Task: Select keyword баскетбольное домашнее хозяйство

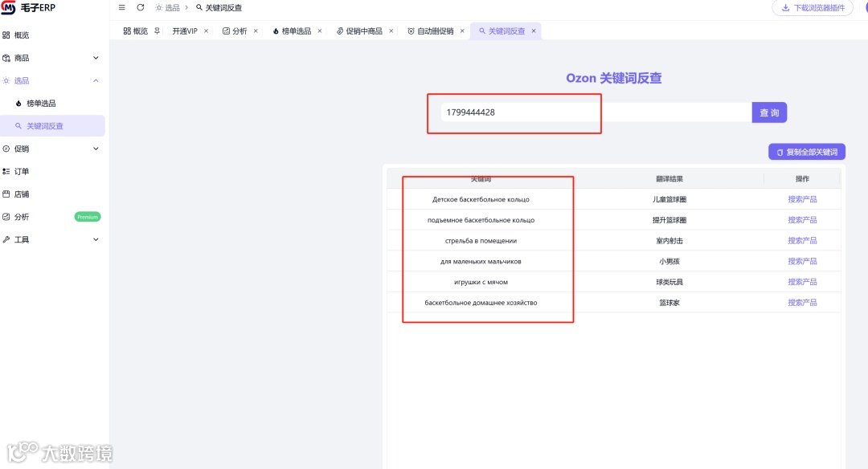Action: click(x=481, y=303)
